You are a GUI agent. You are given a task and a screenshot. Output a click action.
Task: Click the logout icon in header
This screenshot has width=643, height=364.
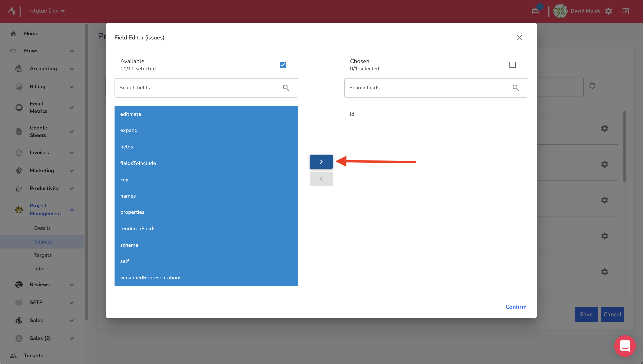(625, 11)
